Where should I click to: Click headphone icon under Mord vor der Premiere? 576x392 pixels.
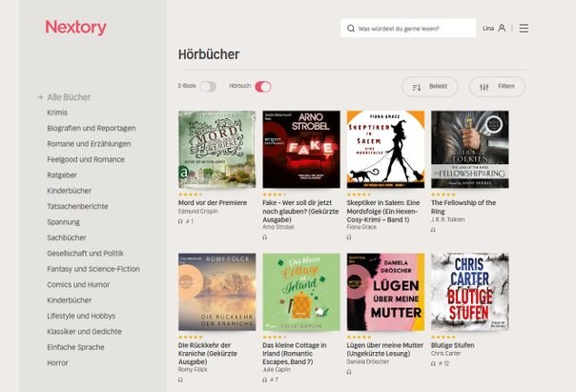tap(181, 221)
